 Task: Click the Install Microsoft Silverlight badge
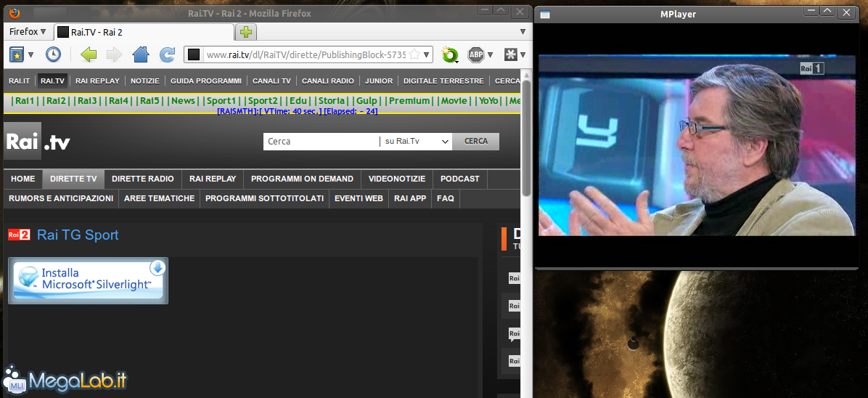88,280
